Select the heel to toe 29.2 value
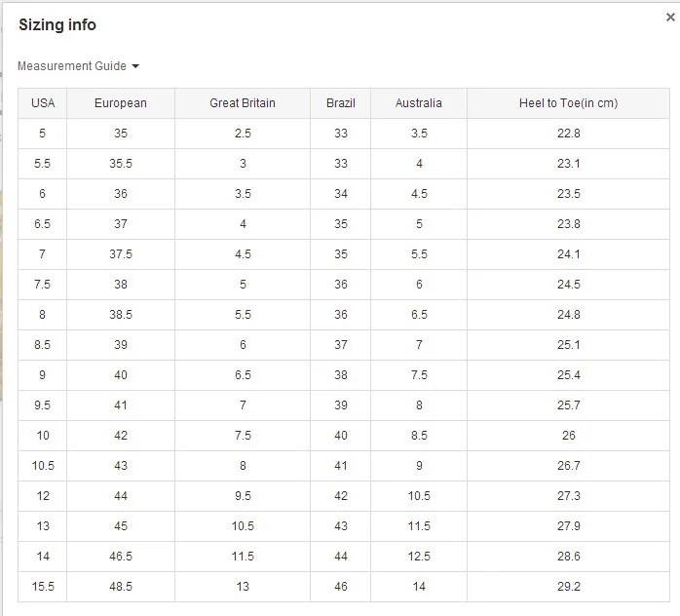Image resolution: width=680 pixels, height=616 pixels. point(569,587)
